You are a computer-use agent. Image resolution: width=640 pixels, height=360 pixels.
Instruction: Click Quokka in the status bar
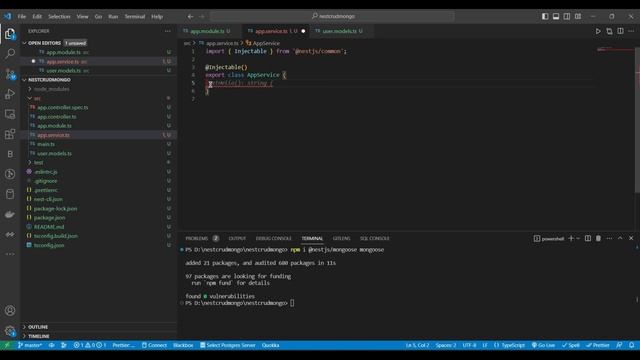[x=270, y=345]
